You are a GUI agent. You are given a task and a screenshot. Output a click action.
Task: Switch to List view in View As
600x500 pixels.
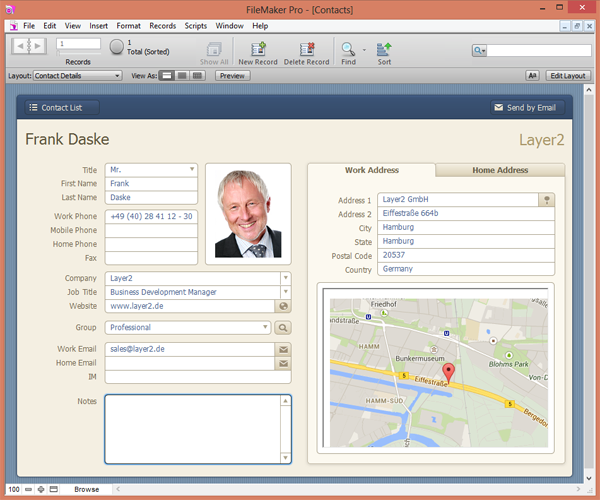[x=181, y=76]
